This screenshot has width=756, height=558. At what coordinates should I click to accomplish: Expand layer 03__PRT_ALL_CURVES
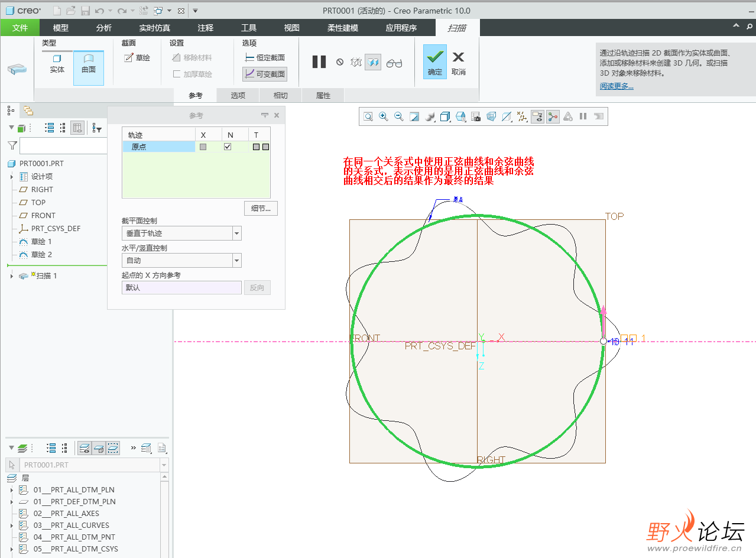pos(12,525)
